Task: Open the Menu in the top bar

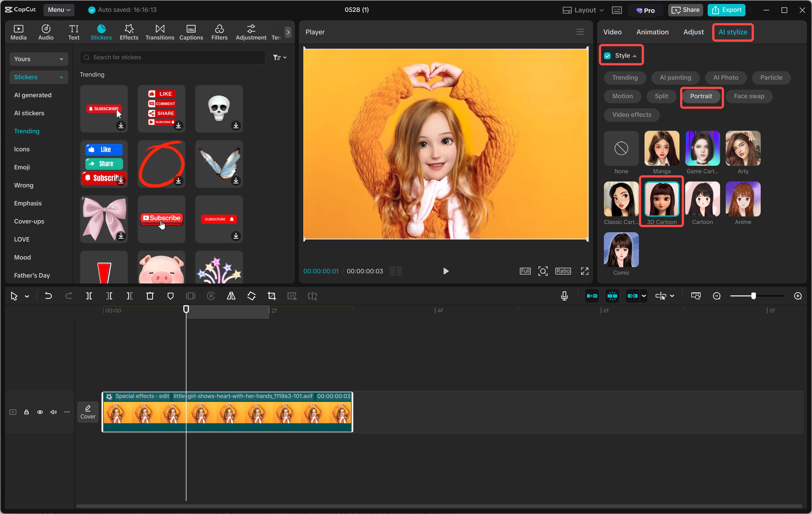Action: (x=59, y=10)
